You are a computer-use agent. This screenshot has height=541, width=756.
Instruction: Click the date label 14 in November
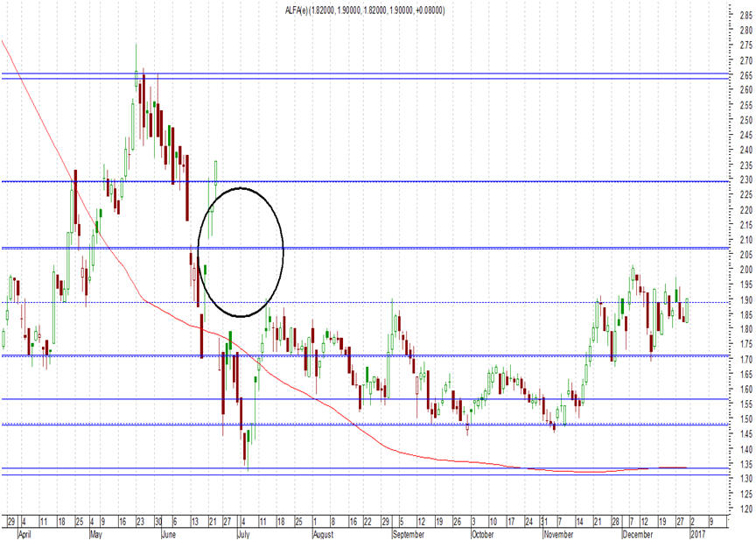pos(580,522)
